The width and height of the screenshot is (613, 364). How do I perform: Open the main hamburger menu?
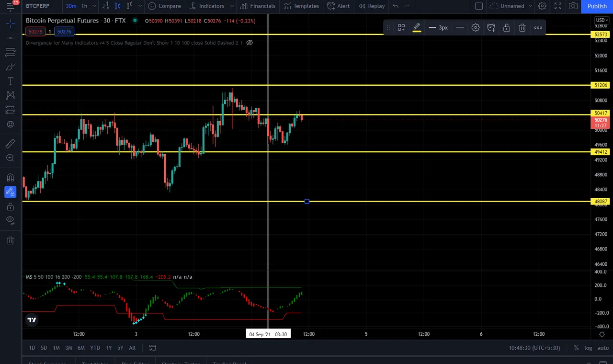tap(10, 6)
